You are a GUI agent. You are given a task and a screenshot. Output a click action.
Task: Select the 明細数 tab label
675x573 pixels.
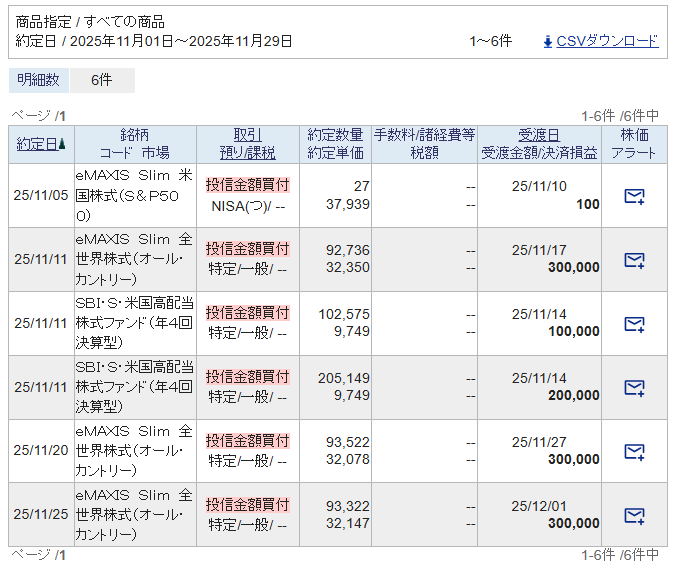click(39, 80)
